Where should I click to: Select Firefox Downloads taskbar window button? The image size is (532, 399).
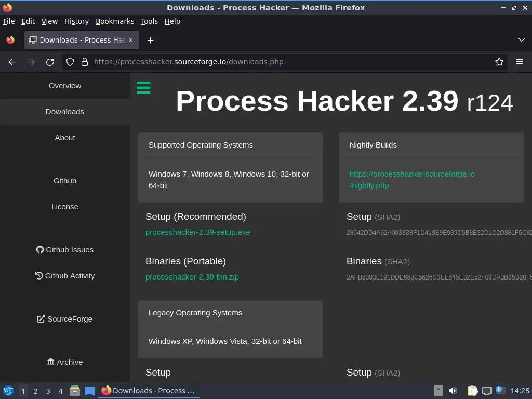[x=149, y=391]
